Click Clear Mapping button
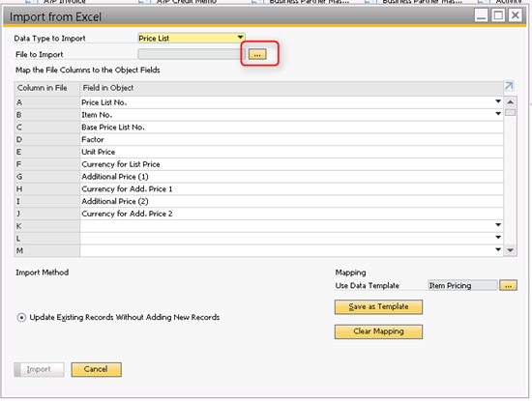Image resolution: width=532 pixels, height=401 pixels. pyautogui.click(x=378, y=331)
